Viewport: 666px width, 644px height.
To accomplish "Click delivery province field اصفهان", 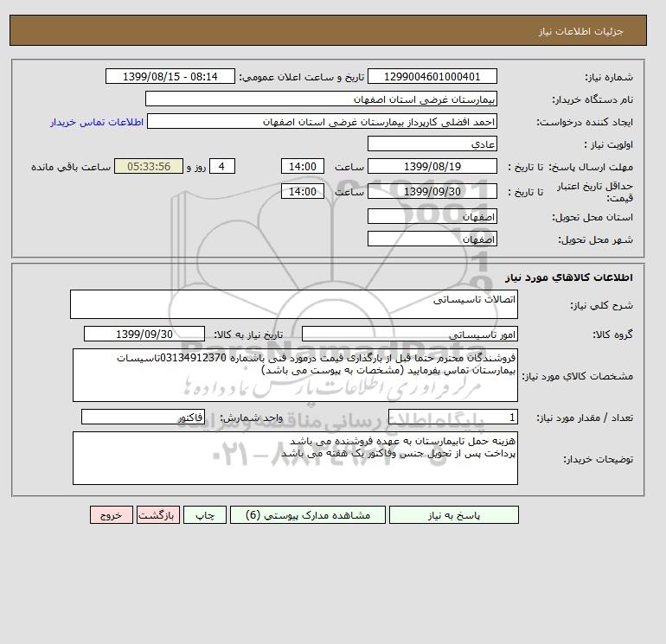I will click(432, 216).
